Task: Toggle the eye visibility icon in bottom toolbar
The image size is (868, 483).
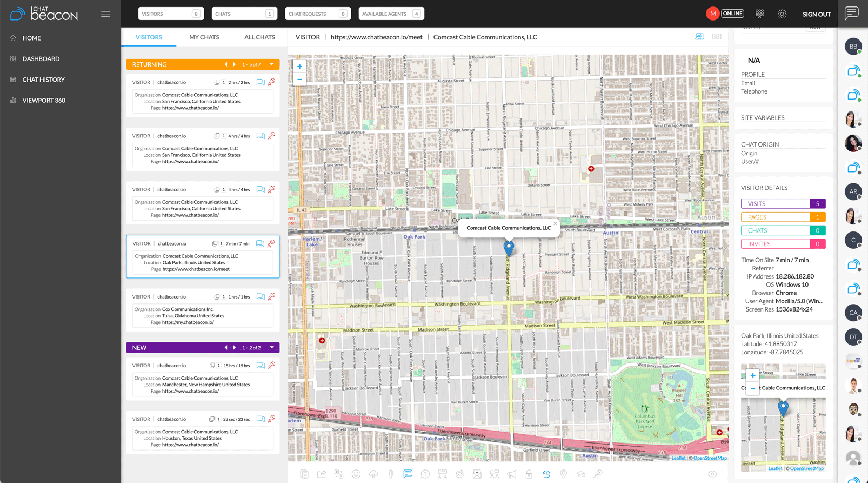Action: (713, 474)
